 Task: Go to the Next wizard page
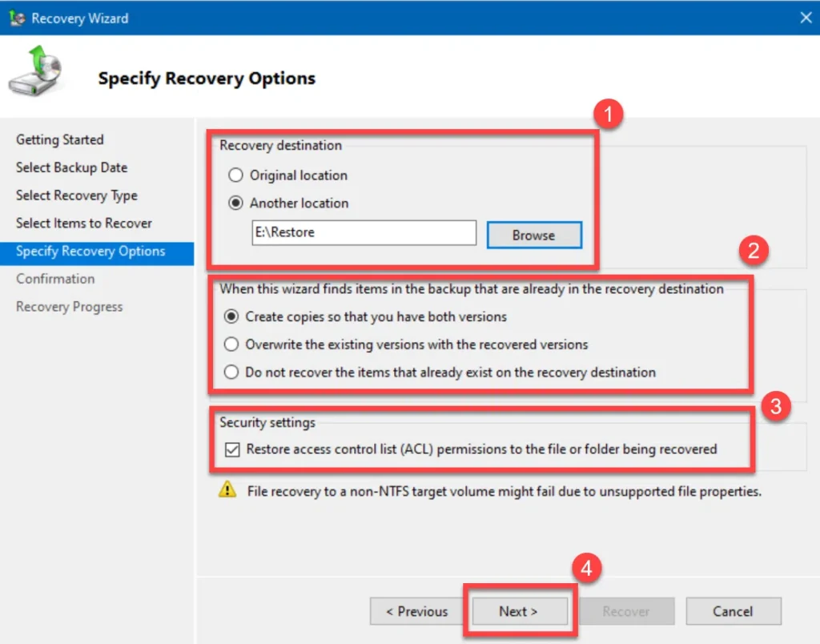(519, 611)
